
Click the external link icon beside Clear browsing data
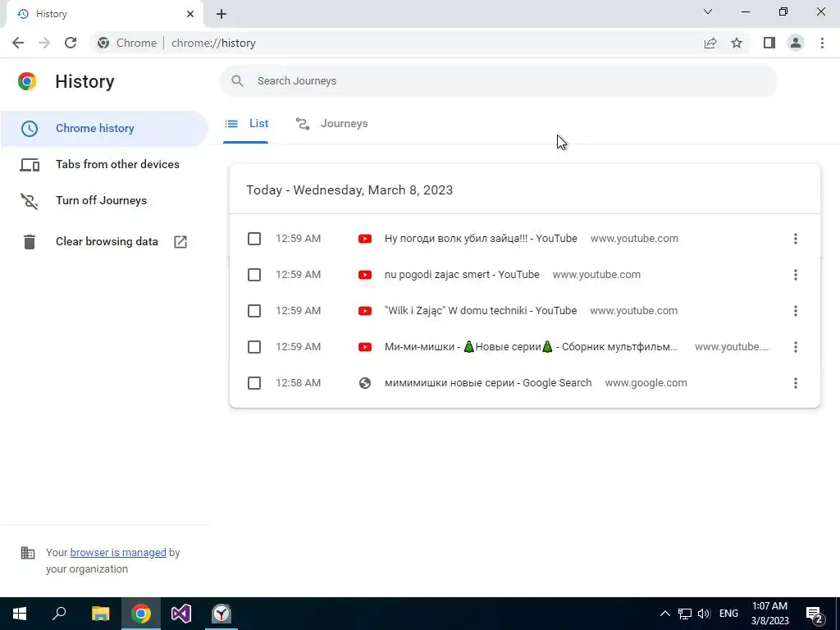pyautogui.click(x=180, y=242)
